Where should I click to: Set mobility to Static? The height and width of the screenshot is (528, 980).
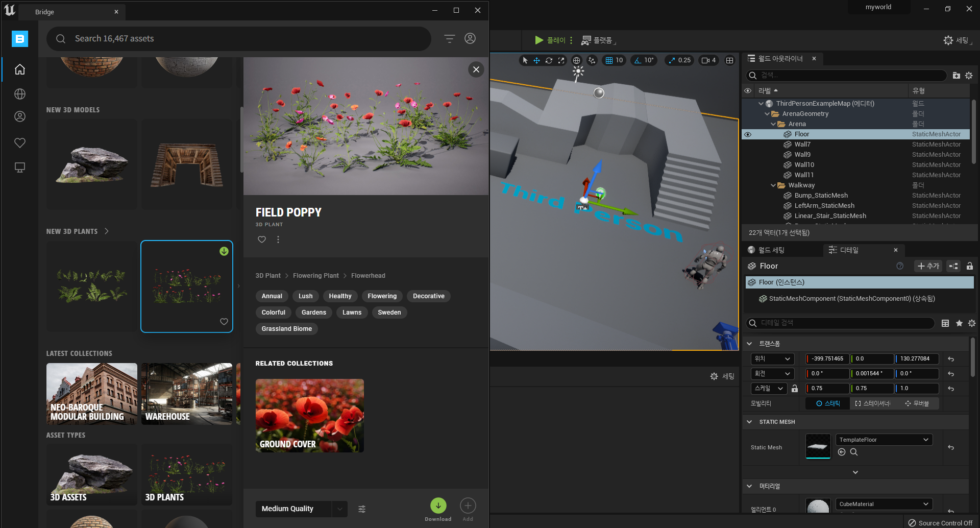pyautogui.click(x=828, y=403)
